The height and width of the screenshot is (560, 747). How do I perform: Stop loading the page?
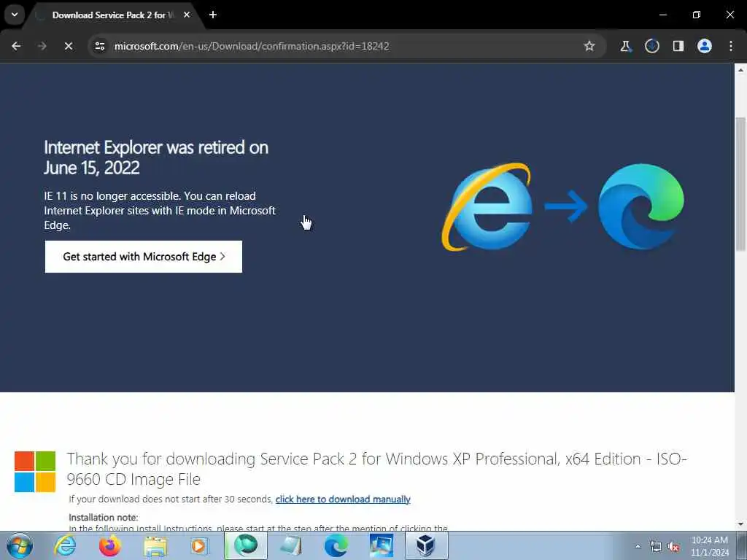coord(68,46)
